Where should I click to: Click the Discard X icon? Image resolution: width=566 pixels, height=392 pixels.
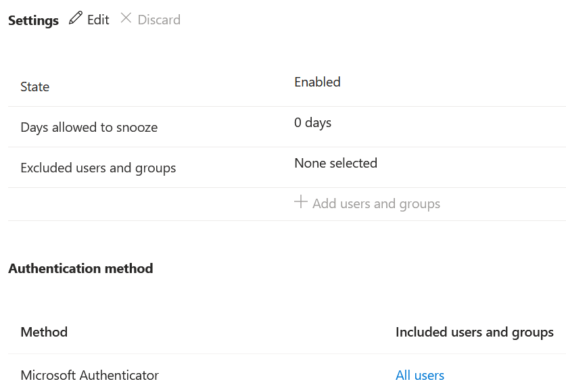click(126, 18)
